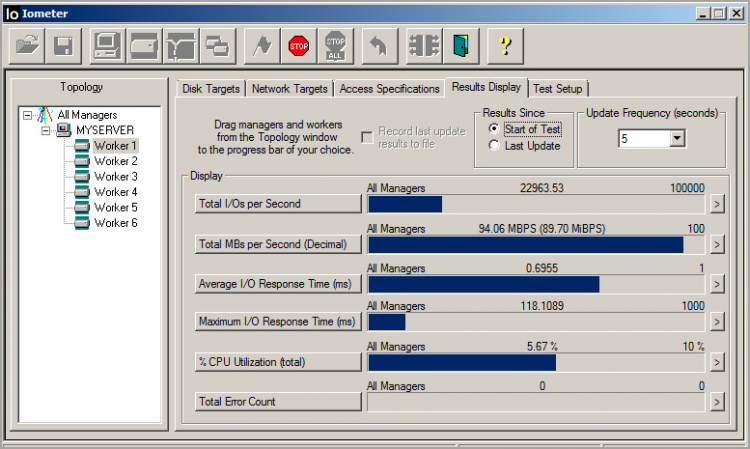The height and width of the screenshot is (449, 750).
Task: Open details arrow for CPU Utilization
Action: tap(717, 363)
